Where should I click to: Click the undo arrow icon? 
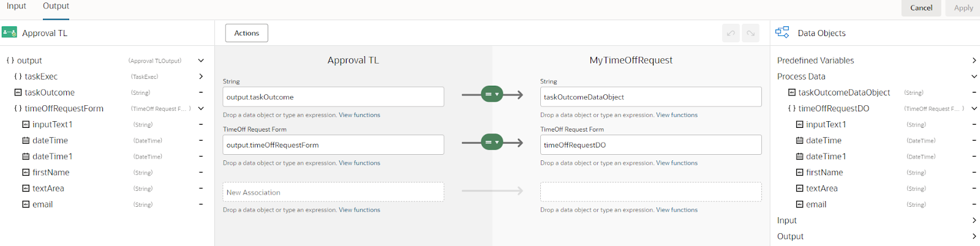click(731, 33)
